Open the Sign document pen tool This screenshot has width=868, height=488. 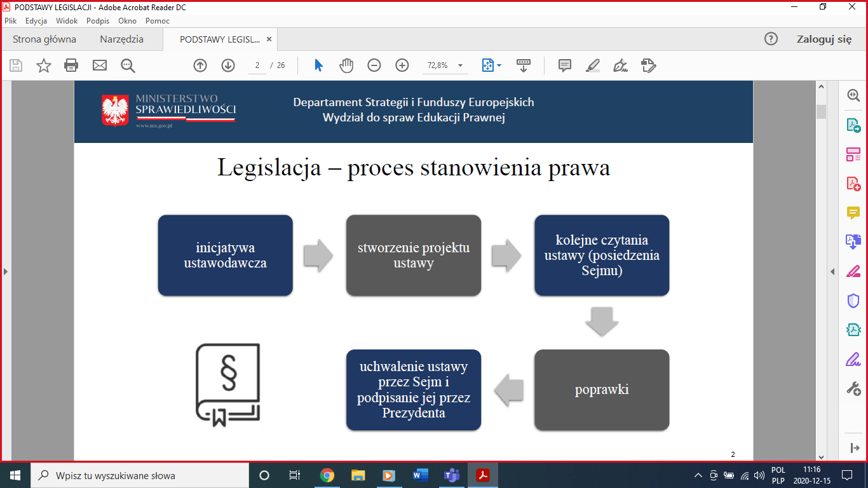[621, 65]
